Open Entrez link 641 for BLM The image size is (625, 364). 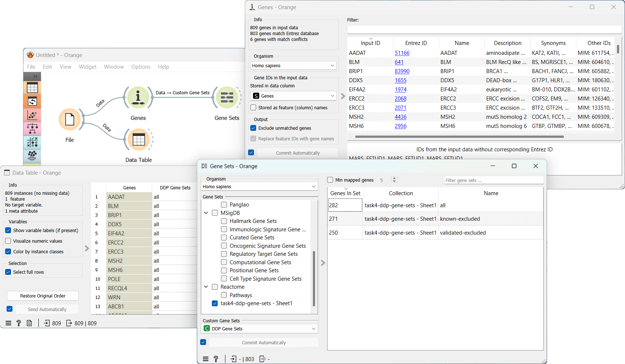tap(399, 62)
